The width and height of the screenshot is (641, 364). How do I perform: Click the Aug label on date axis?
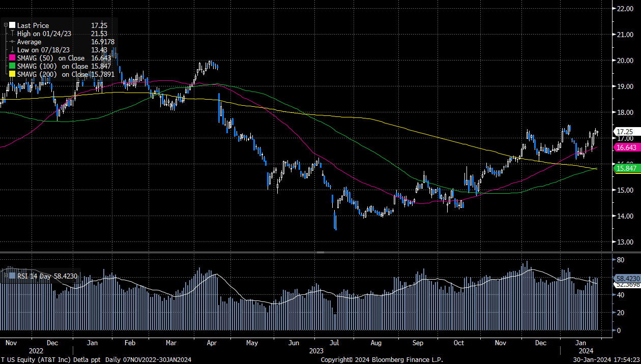[x=376, y=343]
